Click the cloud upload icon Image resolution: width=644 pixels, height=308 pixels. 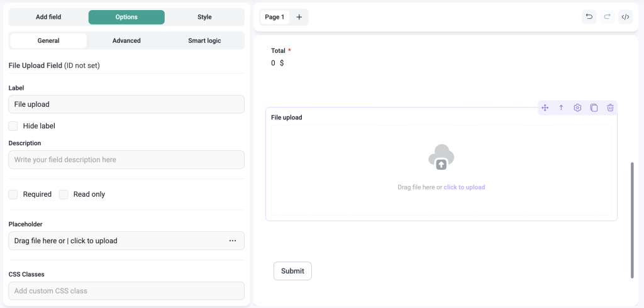point(441,157)
